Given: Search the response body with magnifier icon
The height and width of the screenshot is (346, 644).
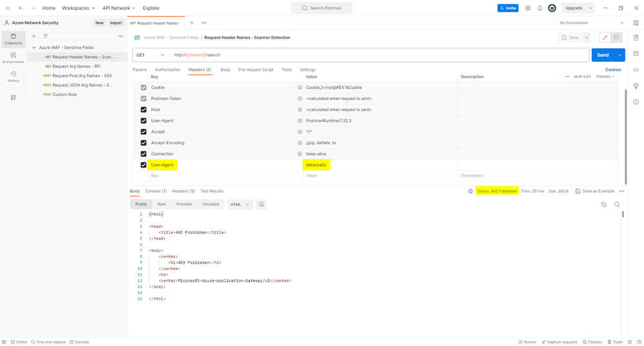Looking at the screenshot, I should pos(617,204).
